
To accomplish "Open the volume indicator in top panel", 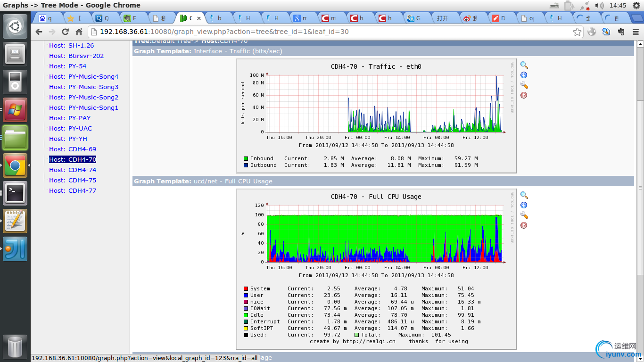I will [x=599, y=5].
